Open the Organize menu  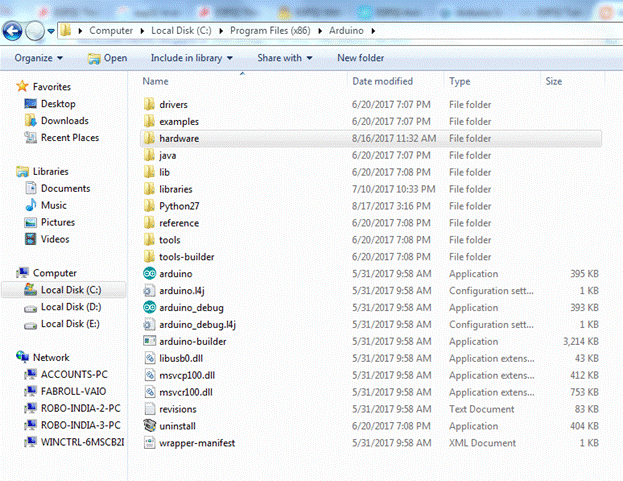click(39, 58)
